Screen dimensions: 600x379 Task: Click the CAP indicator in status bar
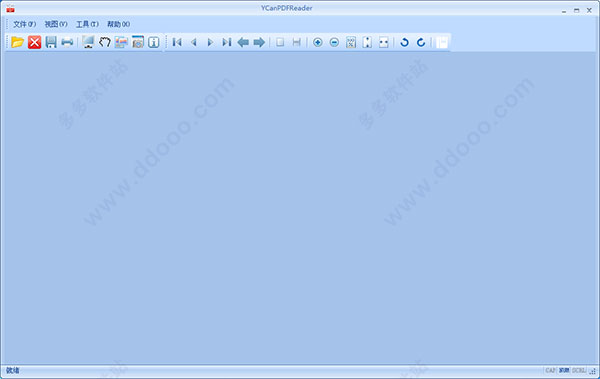tap(550, 370)
